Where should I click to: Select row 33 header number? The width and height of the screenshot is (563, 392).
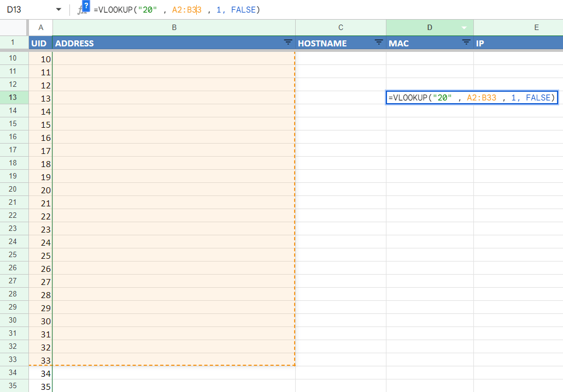click(x=13, y=359)
